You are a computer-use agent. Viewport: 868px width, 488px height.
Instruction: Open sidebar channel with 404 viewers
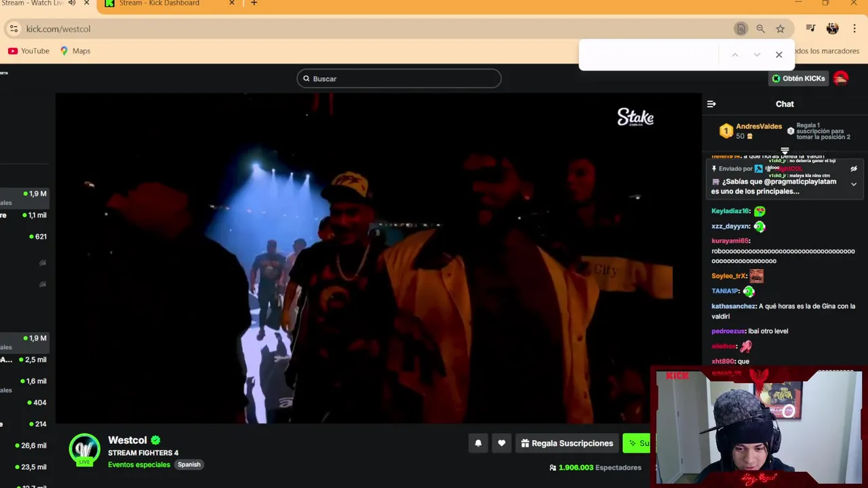point(23,403)
